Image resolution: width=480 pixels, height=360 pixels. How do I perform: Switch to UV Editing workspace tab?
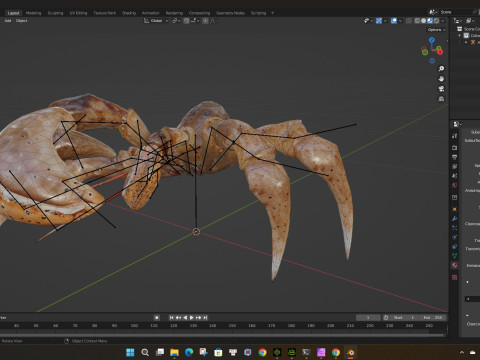pyautogui.click(x=78, y=13)
